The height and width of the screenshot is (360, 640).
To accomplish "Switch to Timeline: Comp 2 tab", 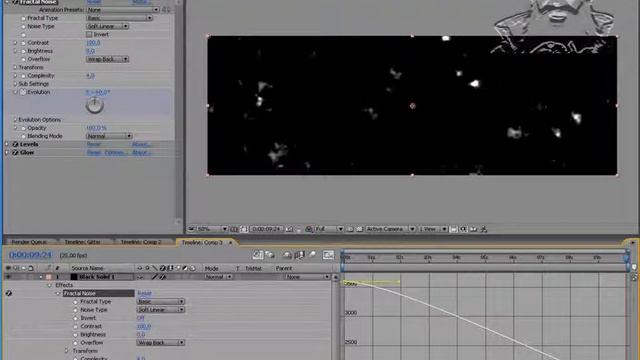I will click(141, 242).
